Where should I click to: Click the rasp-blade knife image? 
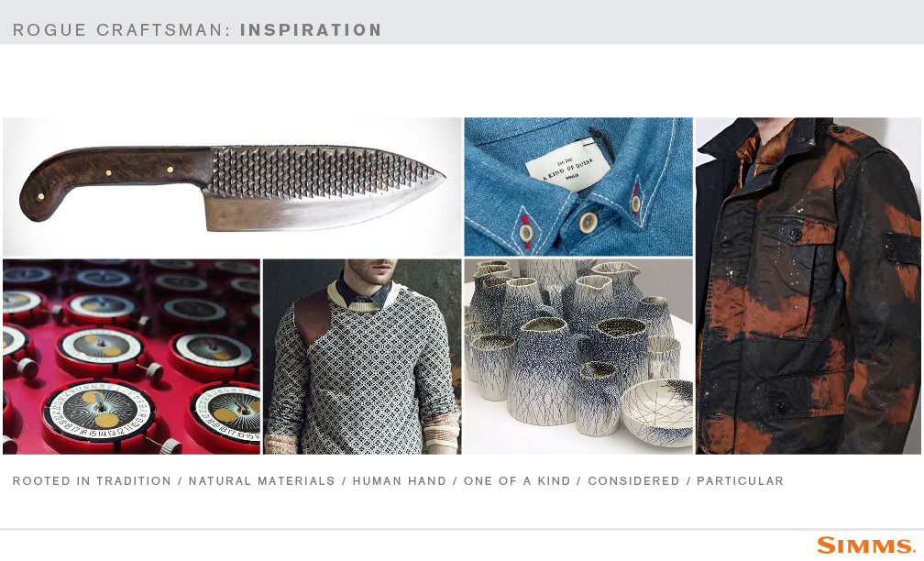(x=232, y=187)
